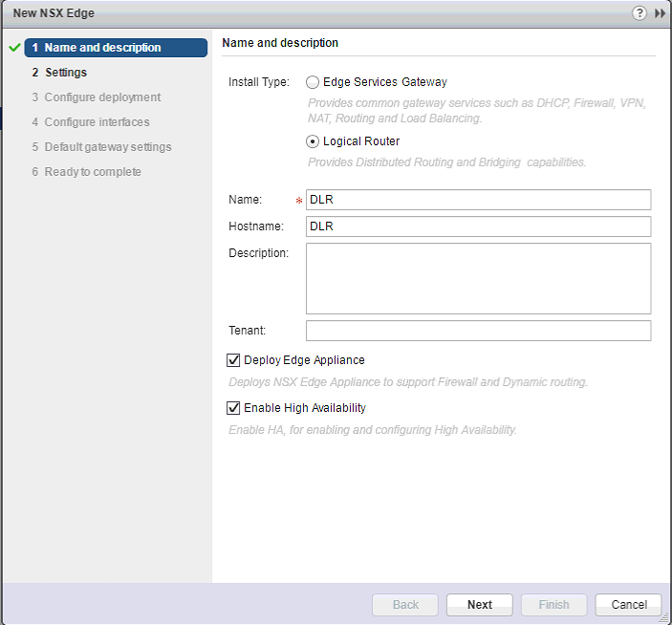Click into the Name text field

pos(478,200)
